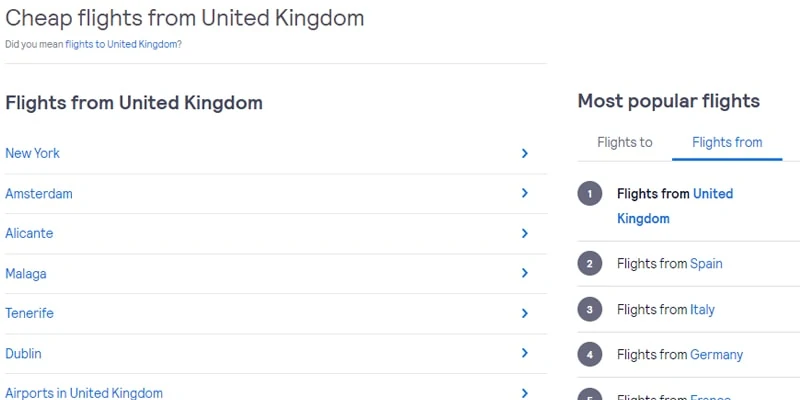The height and width of the screenshot is (400, 800).
Task: Click the chevron arrow beside Alicante
Action: 524,233
